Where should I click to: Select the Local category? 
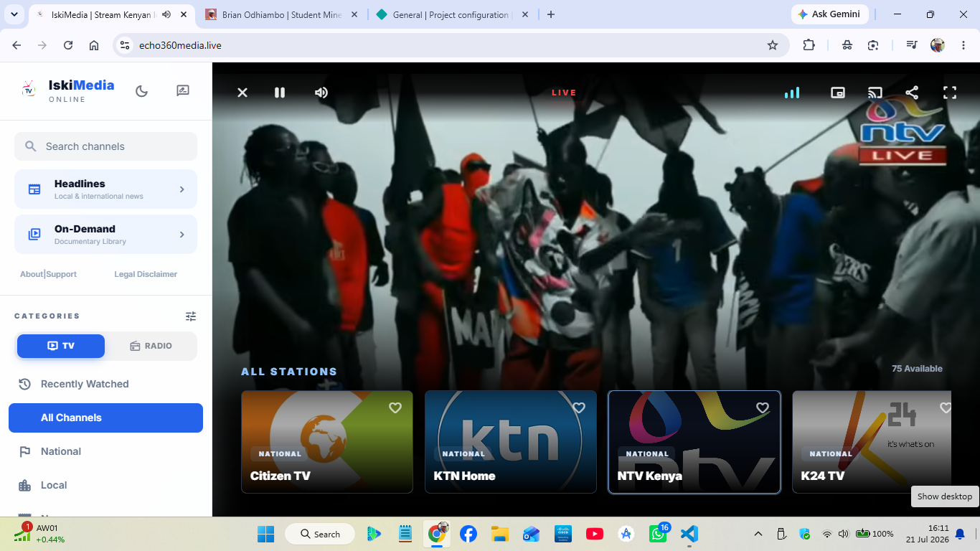pyautogui.click(x=105, y=485)
